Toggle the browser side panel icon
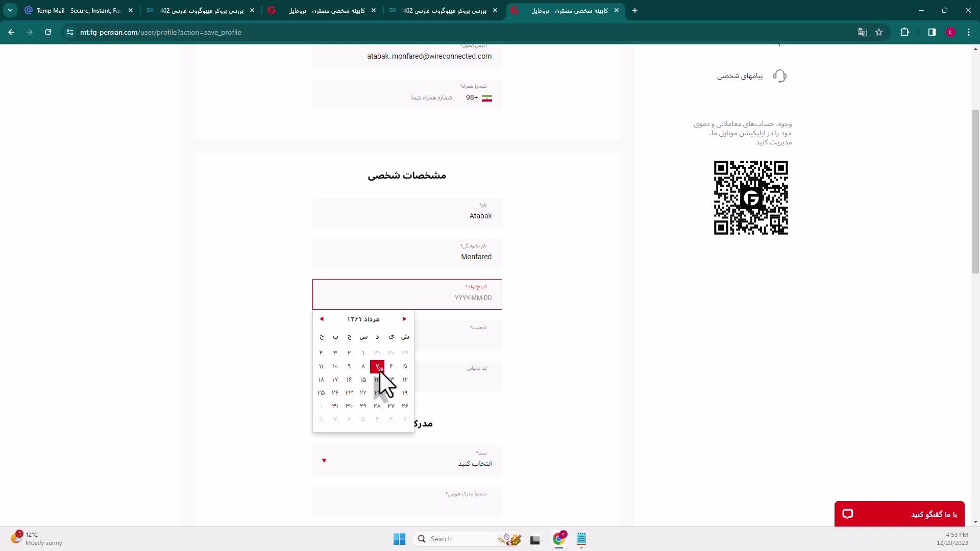The width and height of the screenshot is (980, 551). [x=932, y=32]
